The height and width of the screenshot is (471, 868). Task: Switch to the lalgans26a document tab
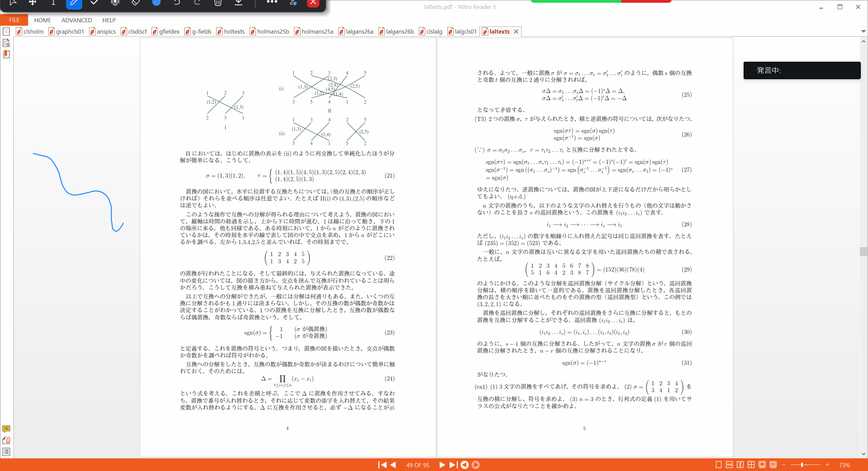[356, 32]
